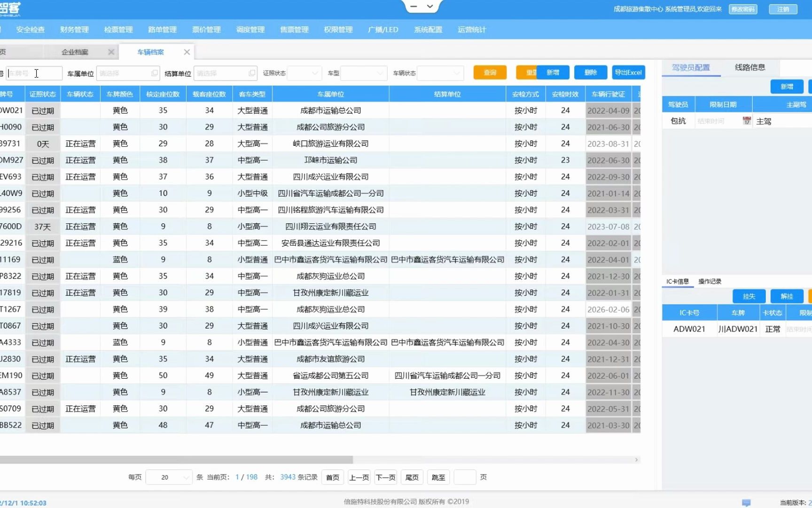
Task: Open the 权限管理 menu
Action: coord(338,29)
